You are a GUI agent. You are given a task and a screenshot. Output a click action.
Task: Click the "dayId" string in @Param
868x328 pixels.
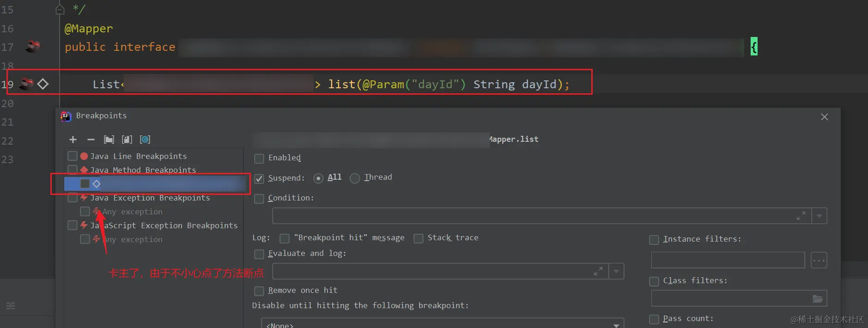click(x=436, y=84)
